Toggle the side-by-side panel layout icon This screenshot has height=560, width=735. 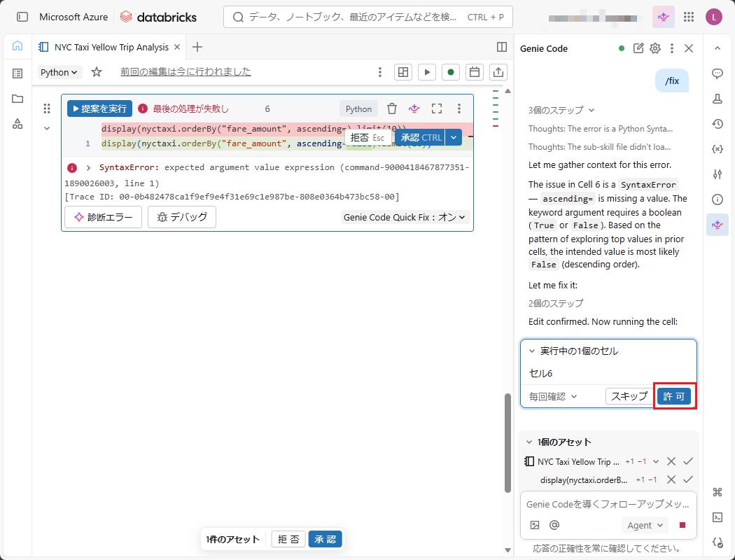501,47
